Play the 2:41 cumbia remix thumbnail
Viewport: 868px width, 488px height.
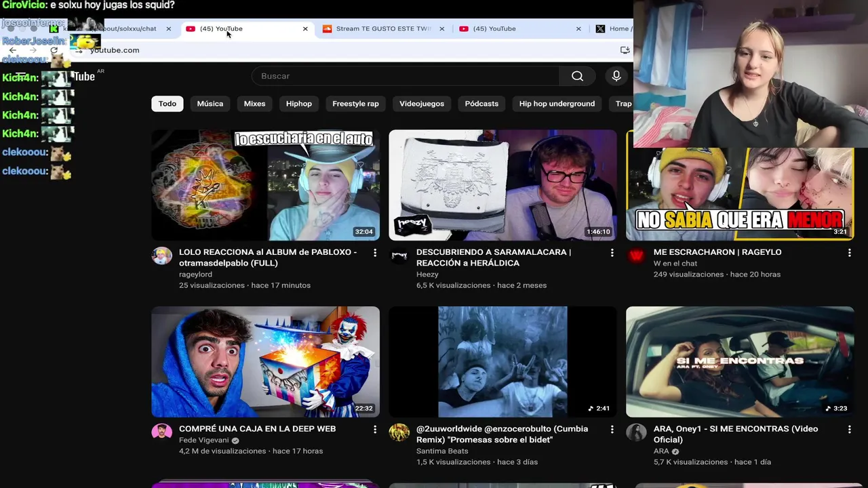[x=502, y=362]
